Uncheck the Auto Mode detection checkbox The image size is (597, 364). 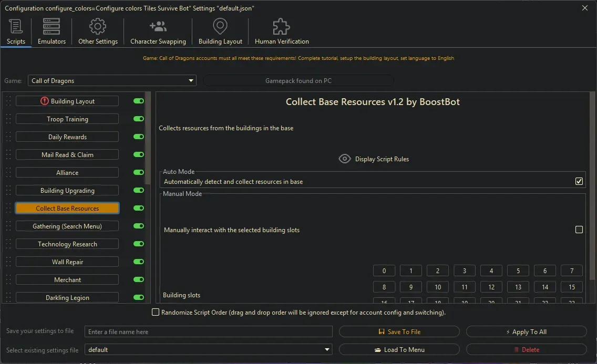[x=579, y=181]
